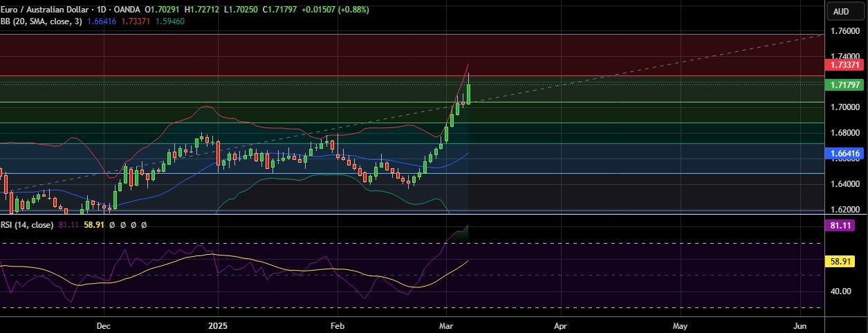Click red 1.73371 value in BB legend
Screen dimensions: 868x333
click(135, 21)
